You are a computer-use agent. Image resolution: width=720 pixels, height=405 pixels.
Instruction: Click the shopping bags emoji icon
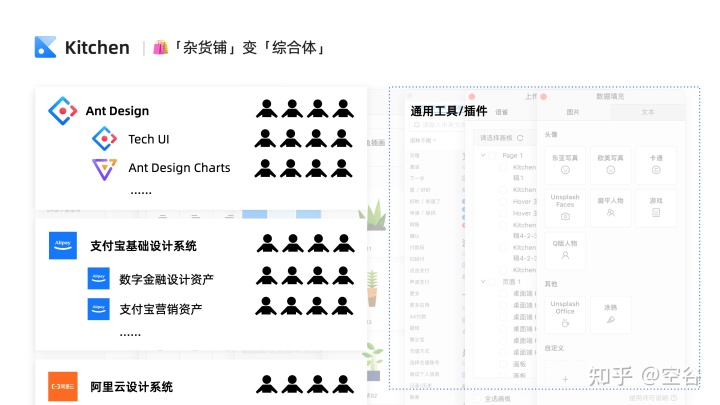160,47
